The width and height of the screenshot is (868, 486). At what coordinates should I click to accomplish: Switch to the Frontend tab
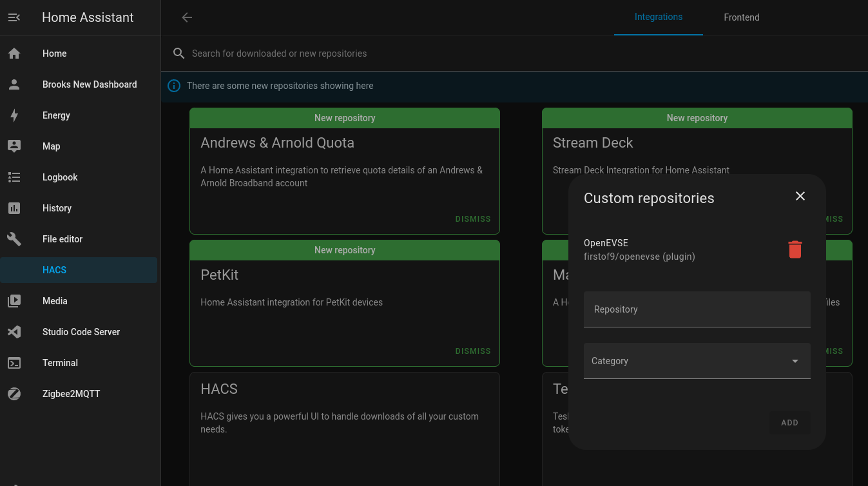point(742,17)
